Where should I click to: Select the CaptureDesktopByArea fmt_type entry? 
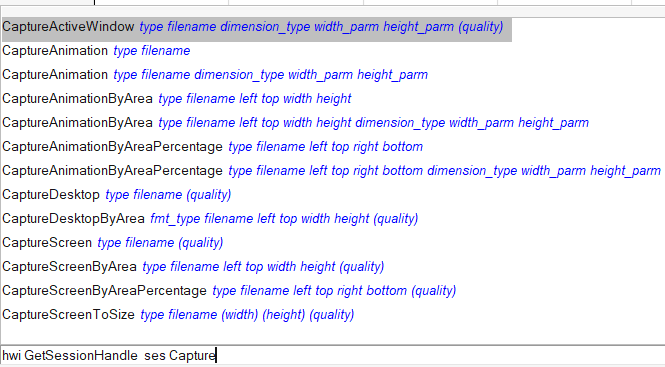pyautogui.click(x=210, y=219)
